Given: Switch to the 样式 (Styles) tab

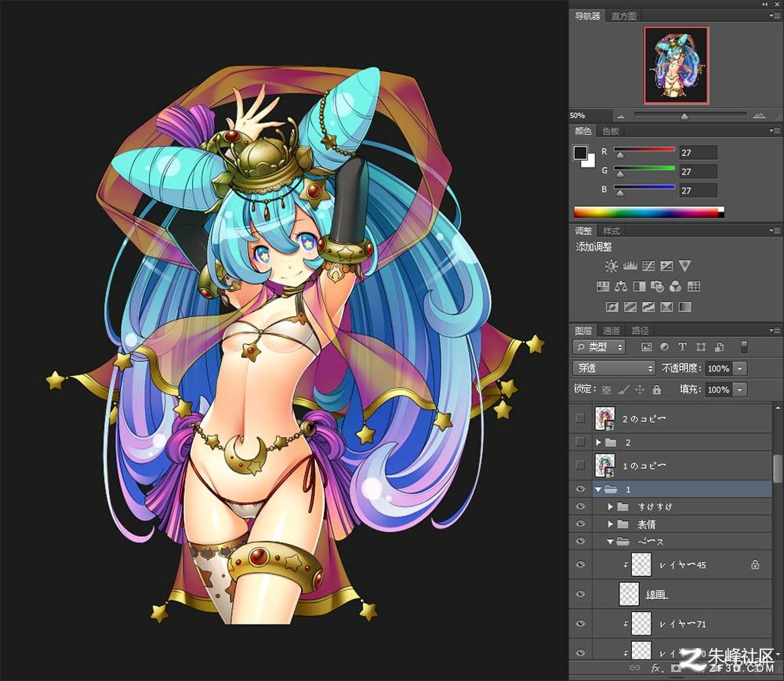Looking at the screenshot, I should (x=611, y=231).
